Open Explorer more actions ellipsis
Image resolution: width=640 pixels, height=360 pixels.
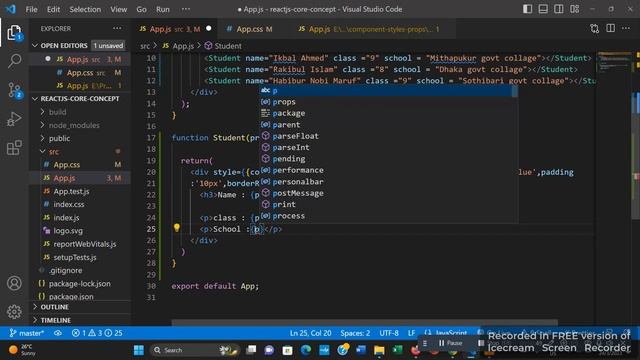coord(117,28)
